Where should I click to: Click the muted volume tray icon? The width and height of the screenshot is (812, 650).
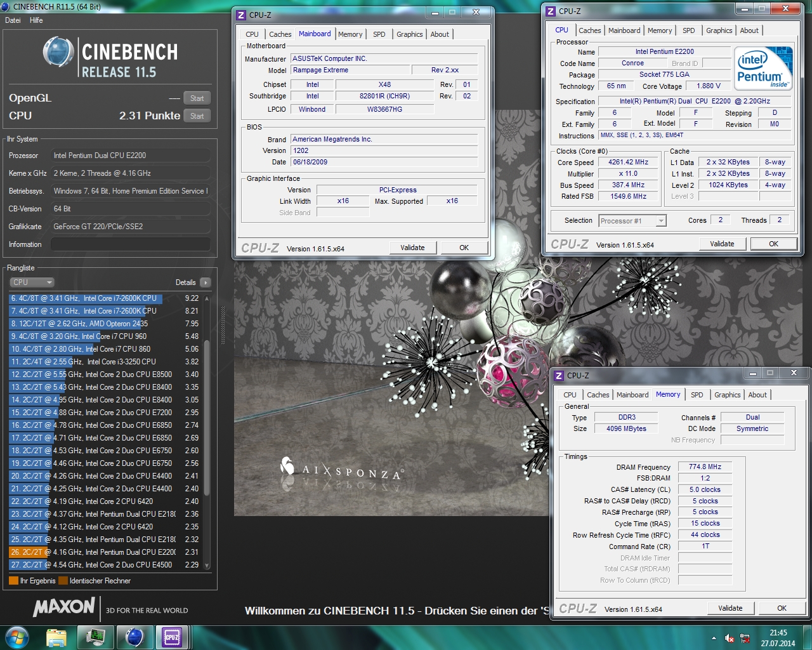pyautogui.click(x=730, y=638)
